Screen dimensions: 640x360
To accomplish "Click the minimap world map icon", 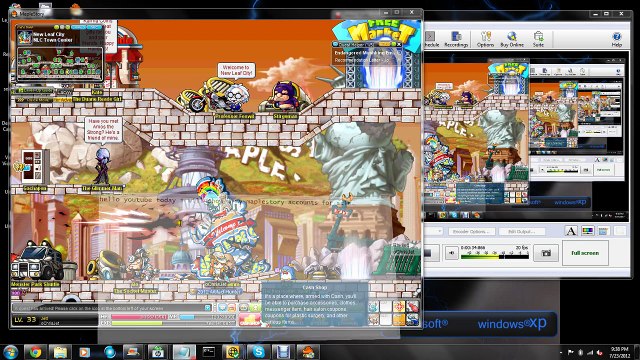I will 24,37.
